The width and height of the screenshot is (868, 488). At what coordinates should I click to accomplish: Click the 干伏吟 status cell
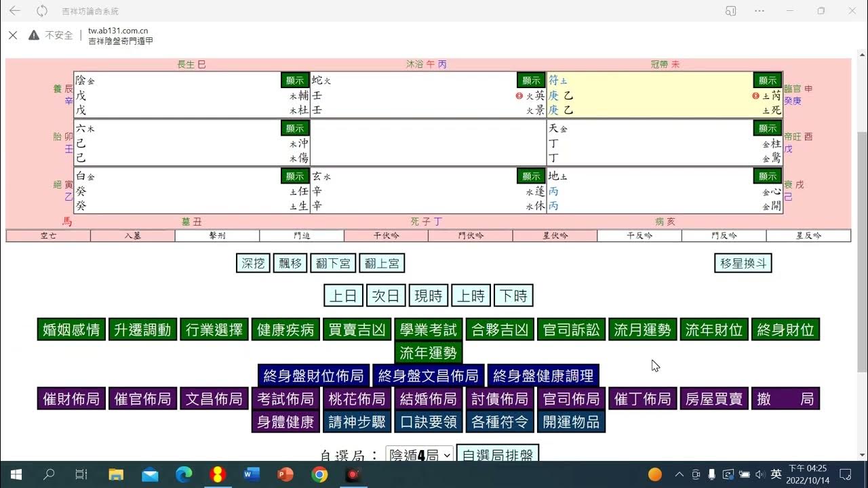[x=386, y=236]
